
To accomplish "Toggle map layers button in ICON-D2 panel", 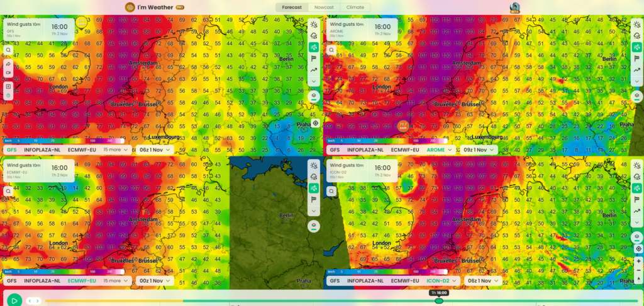I will 637,237.
